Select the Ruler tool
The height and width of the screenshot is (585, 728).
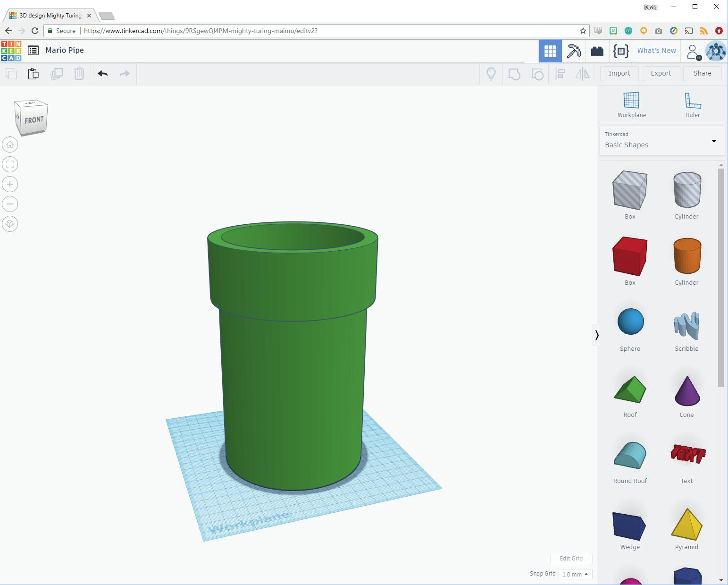[x=693, y=105]
